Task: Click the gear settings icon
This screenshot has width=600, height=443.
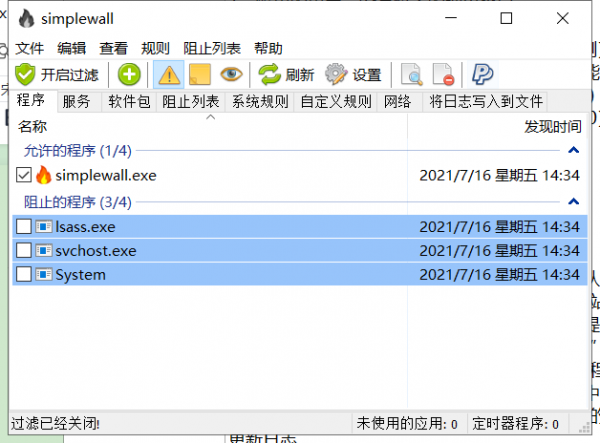Action: click(x=336, y=74)
